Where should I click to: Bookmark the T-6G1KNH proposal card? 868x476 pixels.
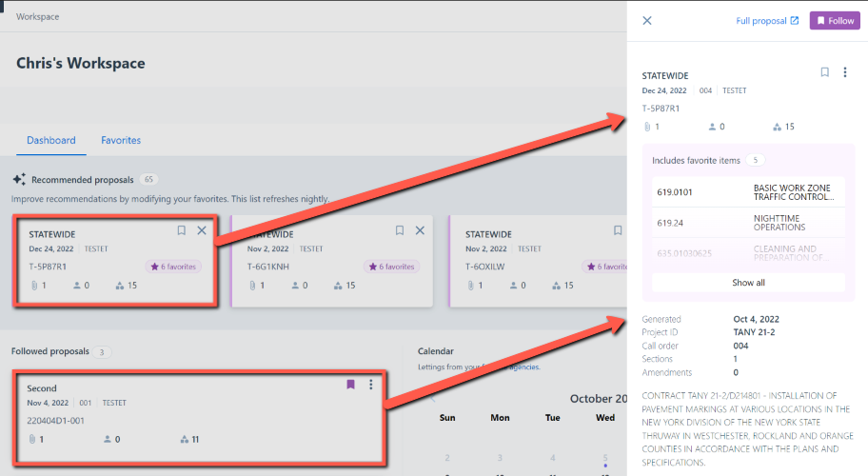[400, 230]
